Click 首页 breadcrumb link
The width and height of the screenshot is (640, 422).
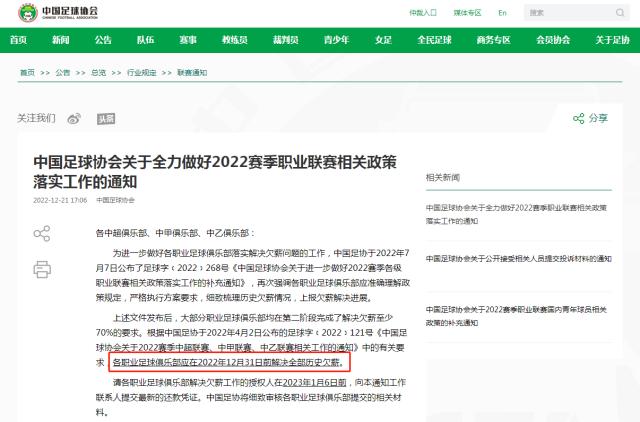point(27,73)
